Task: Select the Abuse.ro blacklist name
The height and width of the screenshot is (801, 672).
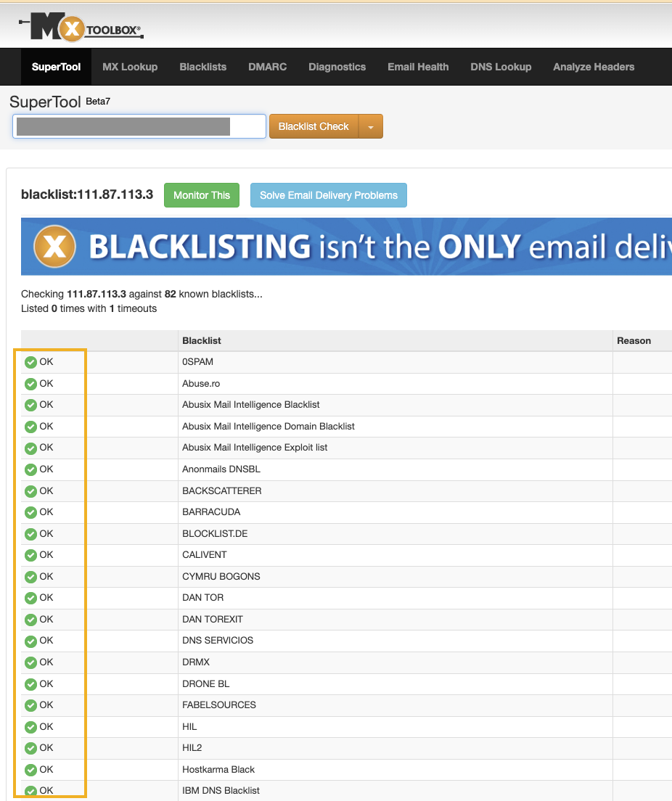Action: [201, 383]
